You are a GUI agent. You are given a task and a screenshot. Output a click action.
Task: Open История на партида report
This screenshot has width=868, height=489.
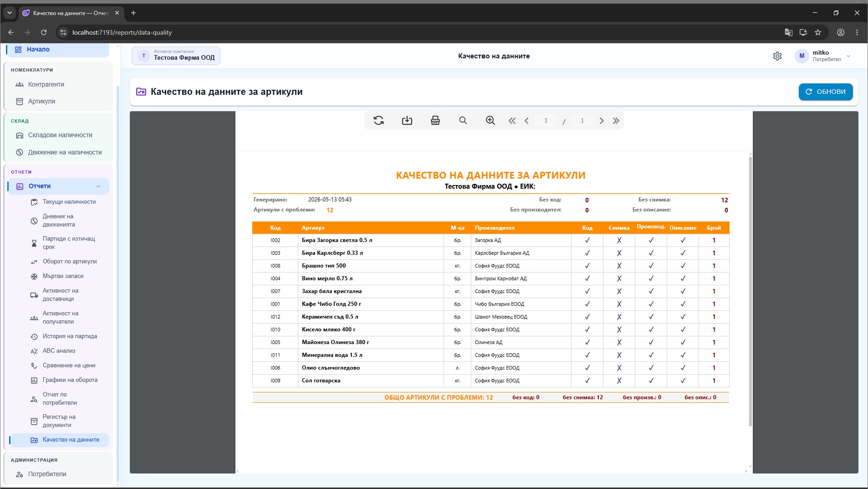(64, 336)
